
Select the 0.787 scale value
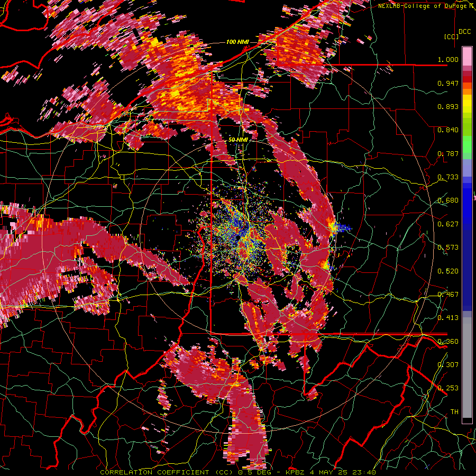pyautogui.click(x=448, y=153)
